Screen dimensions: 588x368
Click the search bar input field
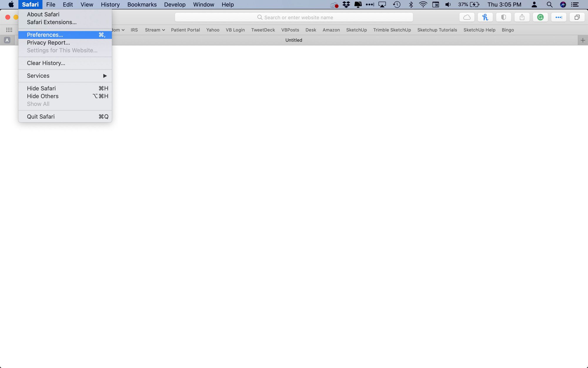click(x=293, y=17)
